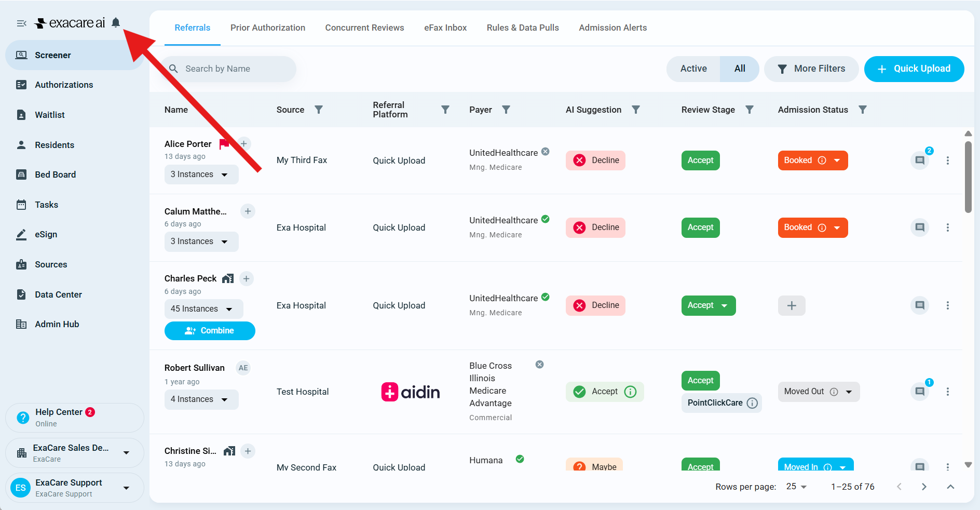
Task: Expand Robert Sullivan's 4 Instances dropdown
Action: pos(201,399)
